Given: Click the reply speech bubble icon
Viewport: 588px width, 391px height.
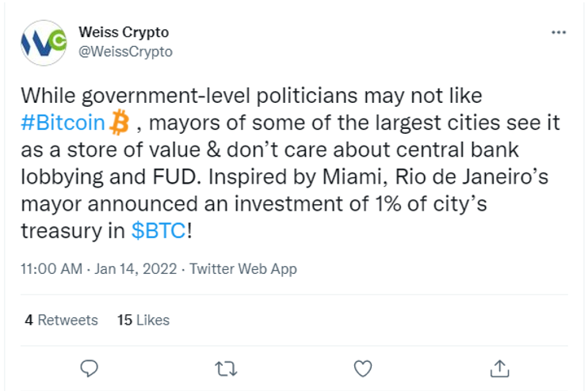Looking at the screenshot, I should [90, 368].
